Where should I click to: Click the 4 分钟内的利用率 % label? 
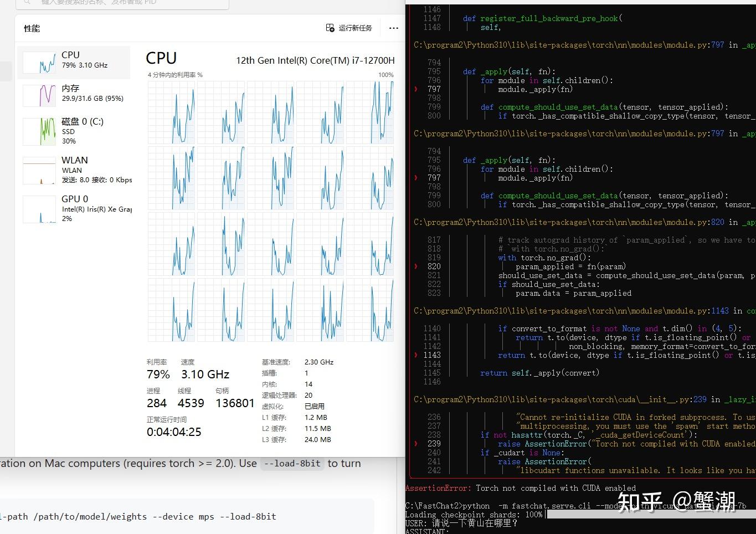point(175,75)
